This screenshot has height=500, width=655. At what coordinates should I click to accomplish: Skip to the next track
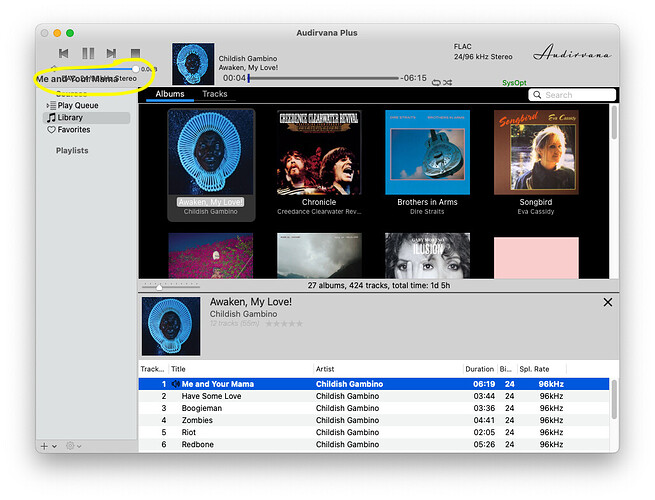tap(111, 53)
